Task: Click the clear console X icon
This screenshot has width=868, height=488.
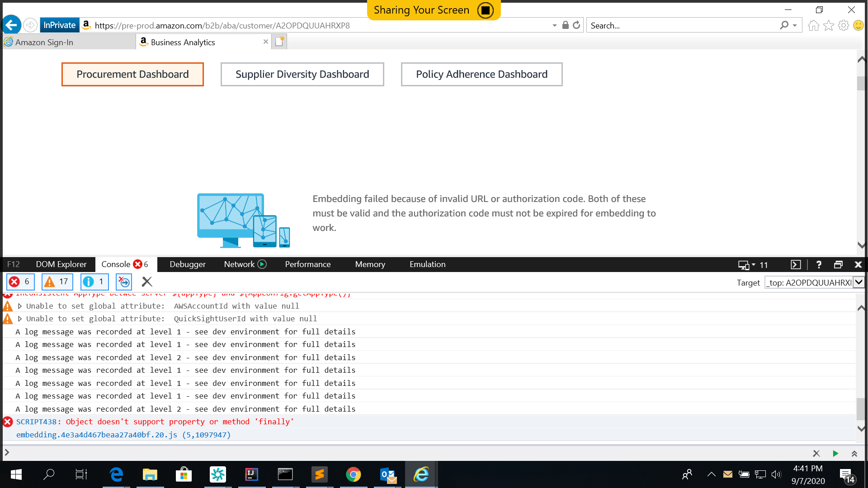Action: (x=146, y=282)
